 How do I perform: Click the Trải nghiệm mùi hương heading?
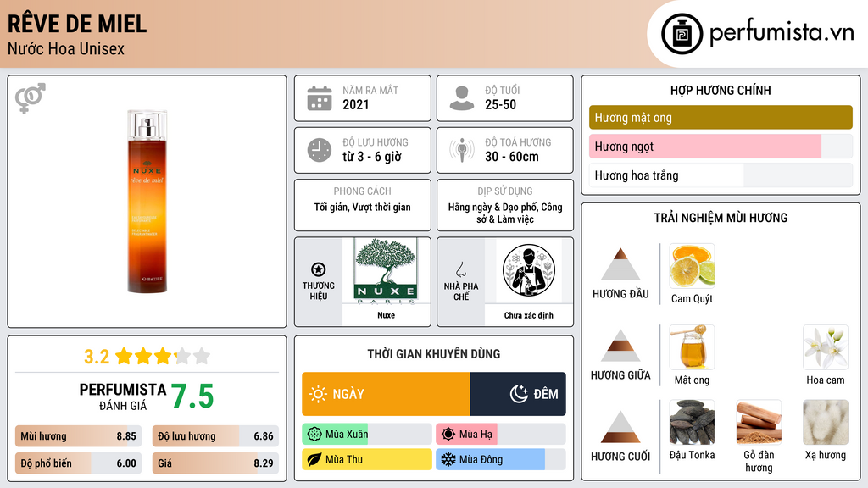coord(721,218)
